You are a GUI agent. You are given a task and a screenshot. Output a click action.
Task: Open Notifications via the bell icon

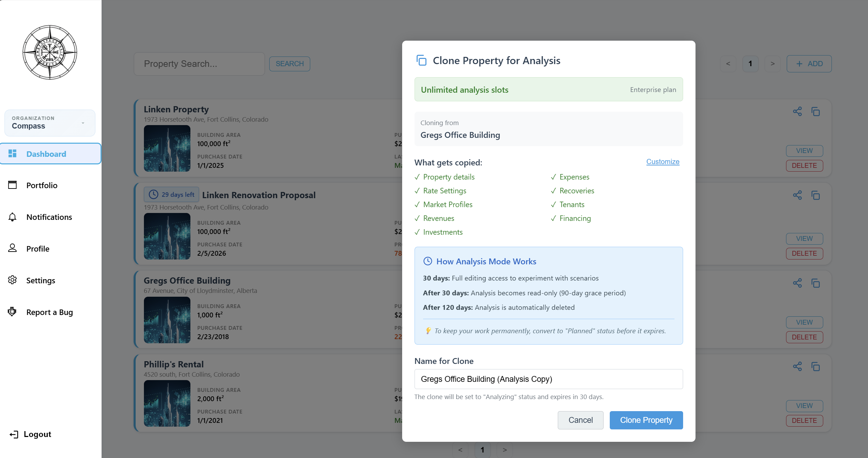pyautogui.click(x=13, y=217)
